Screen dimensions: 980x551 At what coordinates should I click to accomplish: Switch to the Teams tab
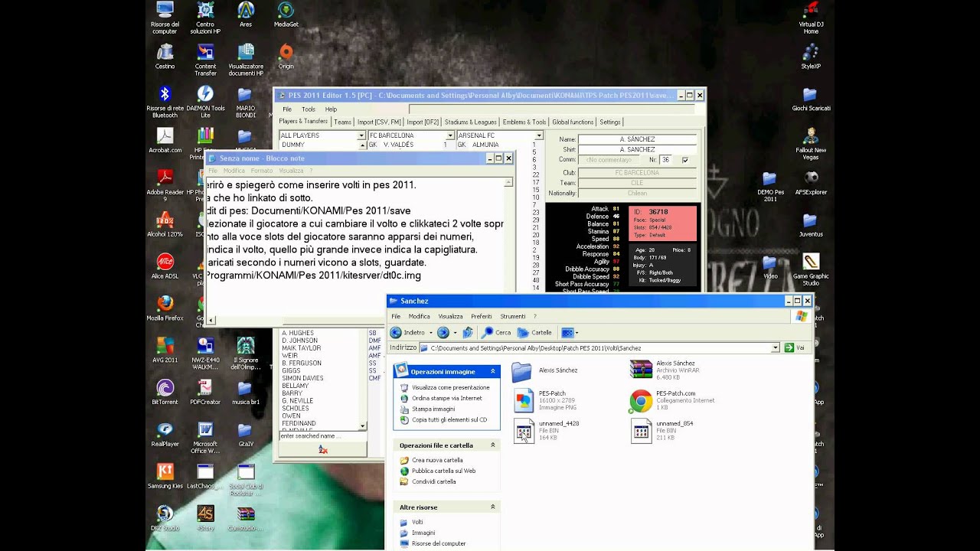tap(342, 122)
